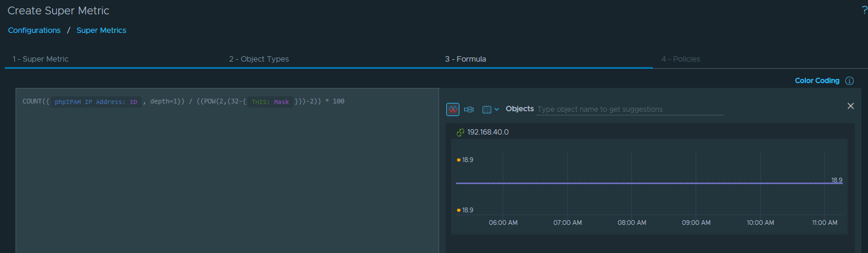Open Super Metrics breadcrumb link
The image size is (868, 253).
click(x=101, y=30)
